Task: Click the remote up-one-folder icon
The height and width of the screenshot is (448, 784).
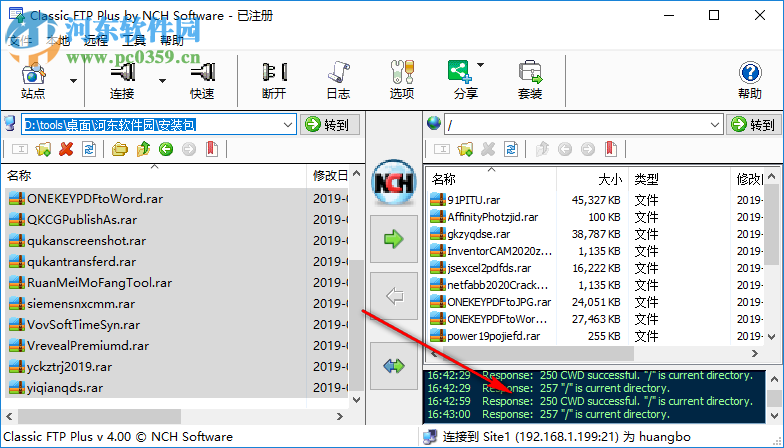Action: [x=542, y=149]
